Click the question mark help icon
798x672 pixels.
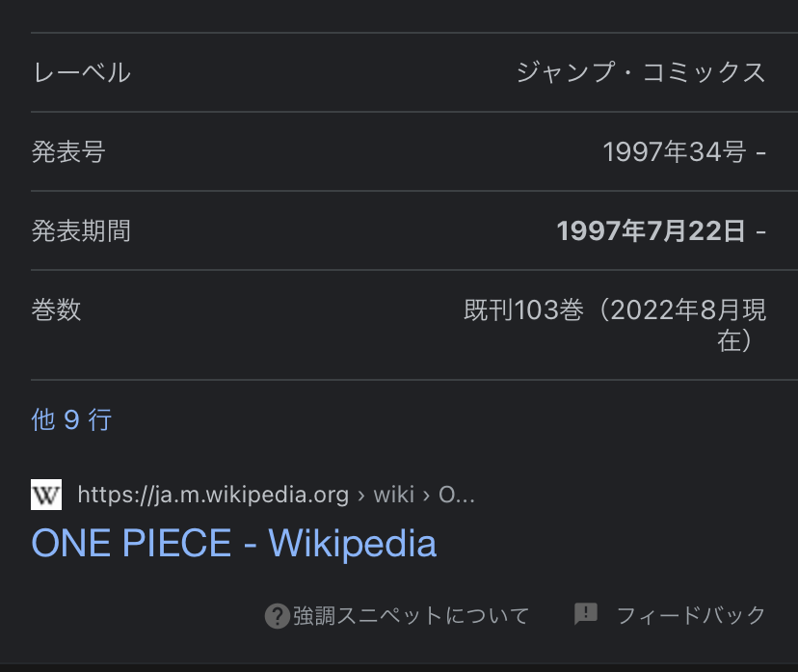pyautogui.click(x=278, y=615)
